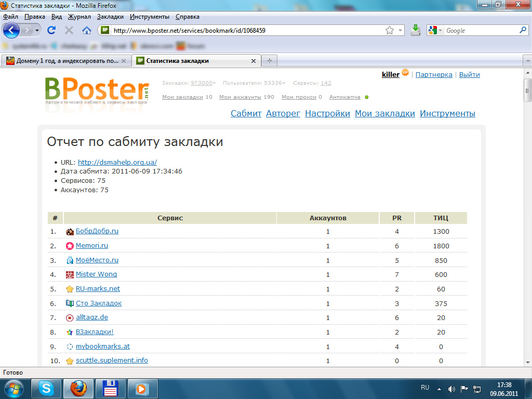Open the Настройки link
Viewport: 532px width, 399px height.
click(327, 113)
